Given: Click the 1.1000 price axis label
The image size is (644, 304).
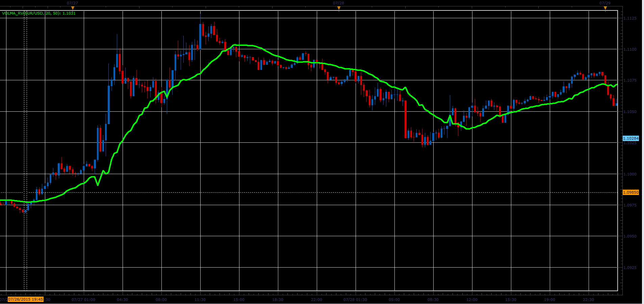Looking at the screenshot, I should coord(630,174).
